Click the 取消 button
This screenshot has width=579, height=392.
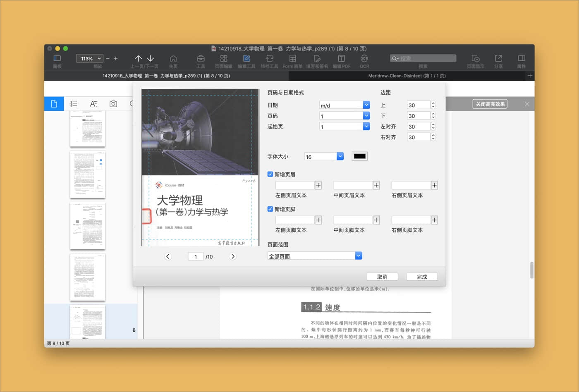click(382, 277)
